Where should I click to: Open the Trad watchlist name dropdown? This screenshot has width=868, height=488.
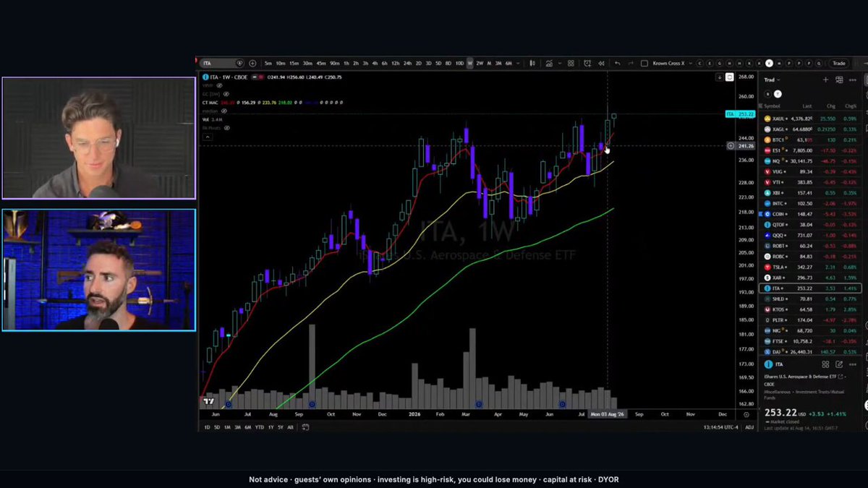tap(773, 80)
